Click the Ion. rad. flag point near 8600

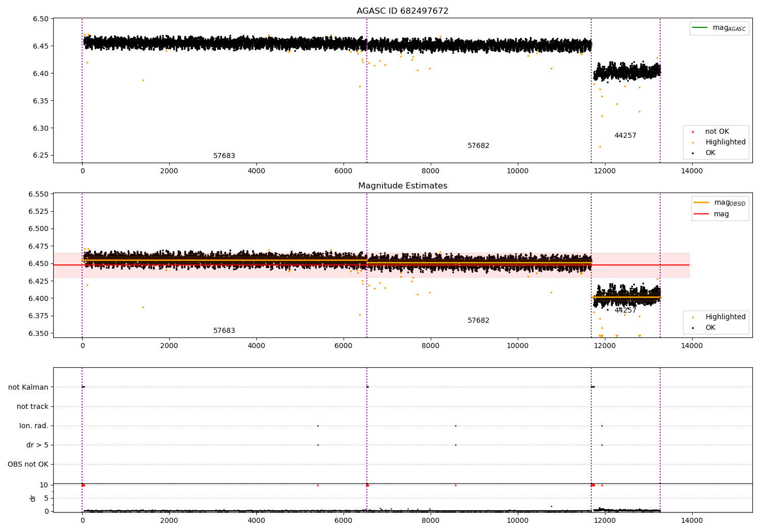tap(455, 426)
